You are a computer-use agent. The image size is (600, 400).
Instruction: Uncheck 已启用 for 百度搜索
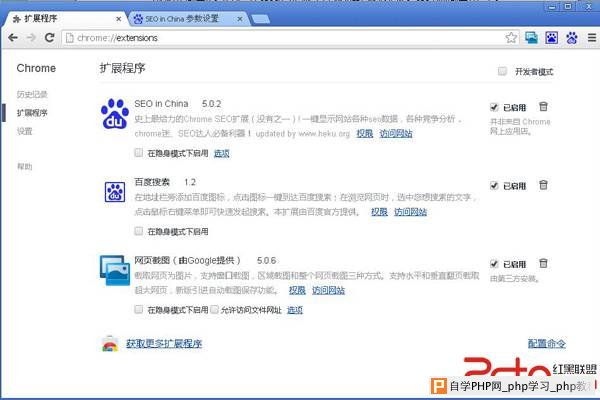coord(494,186)
